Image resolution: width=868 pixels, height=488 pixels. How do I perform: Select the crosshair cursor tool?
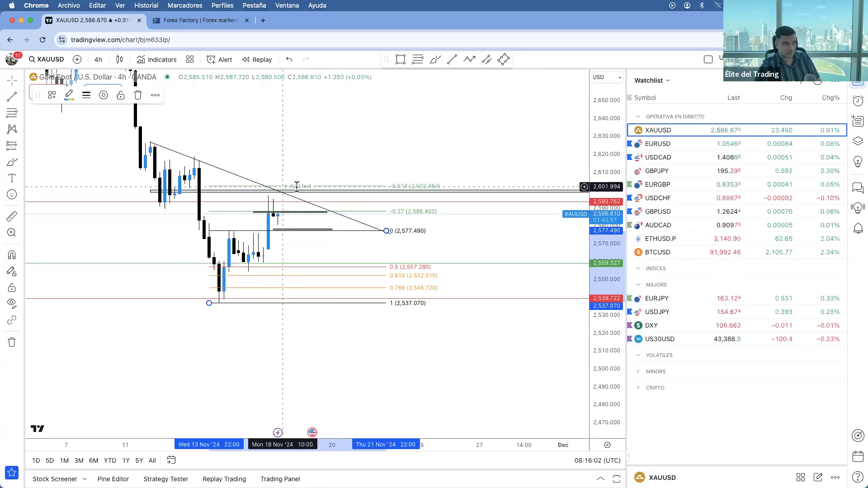coord(12,80)
